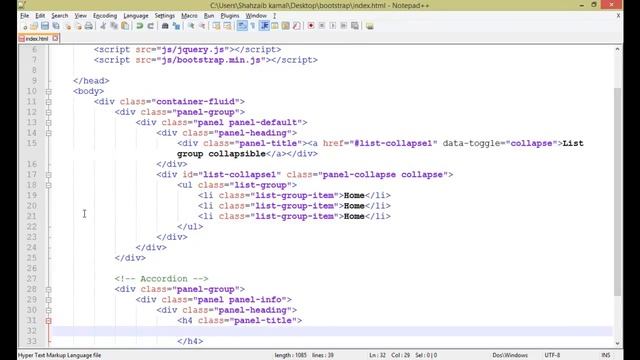Open Find with binoculars icon
The height and width of the screenshot is (360, 640).
click(x=165, y=26)
